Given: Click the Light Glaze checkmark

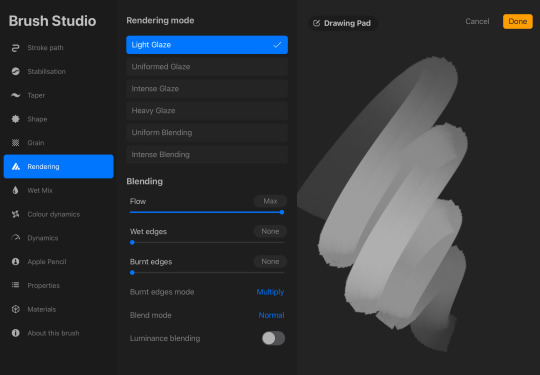Looking at the screenshot, I should pos(277,45).
